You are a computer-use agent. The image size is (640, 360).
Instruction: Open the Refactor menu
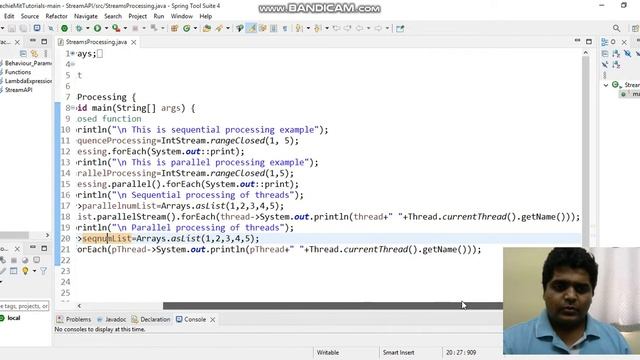tap(56, 16)
